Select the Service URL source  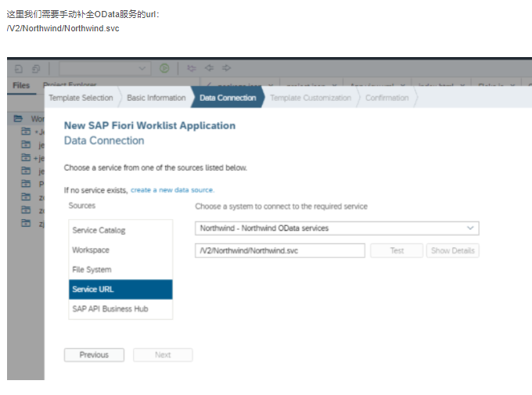[x=120, y=289]
